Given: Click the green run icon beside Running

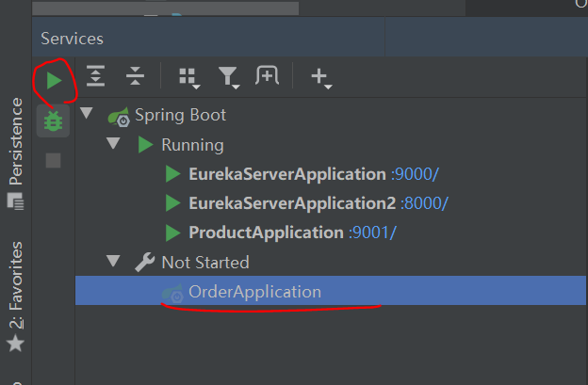Looking at the screenshot, I should [145, 145].
